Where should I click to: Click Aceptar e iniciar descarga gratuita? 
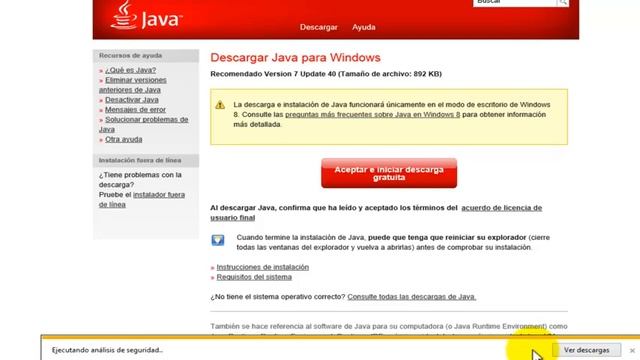tap(389, 173)
